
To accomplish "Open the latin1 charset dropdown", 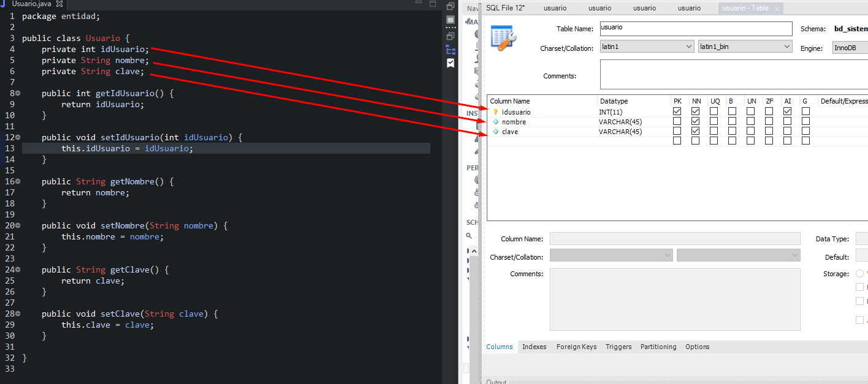I will pyautogui.click(x=646, y=47).
